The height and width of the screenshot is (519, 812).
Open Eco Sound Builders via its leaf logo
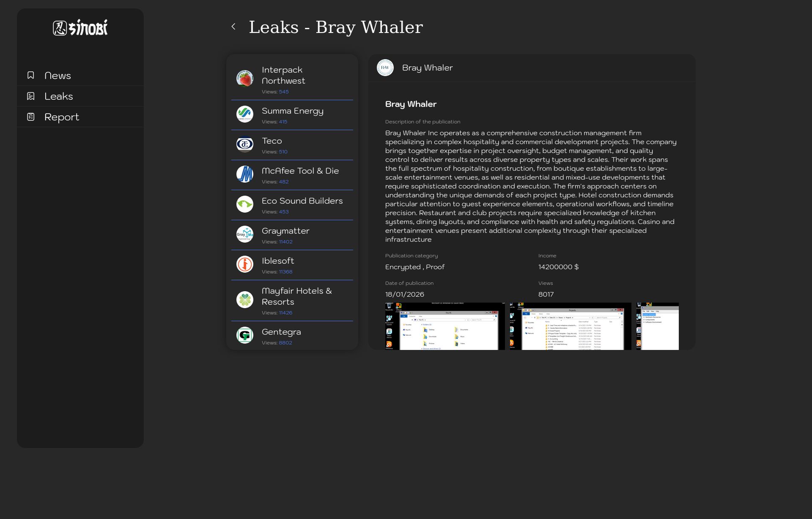(245, 204)
